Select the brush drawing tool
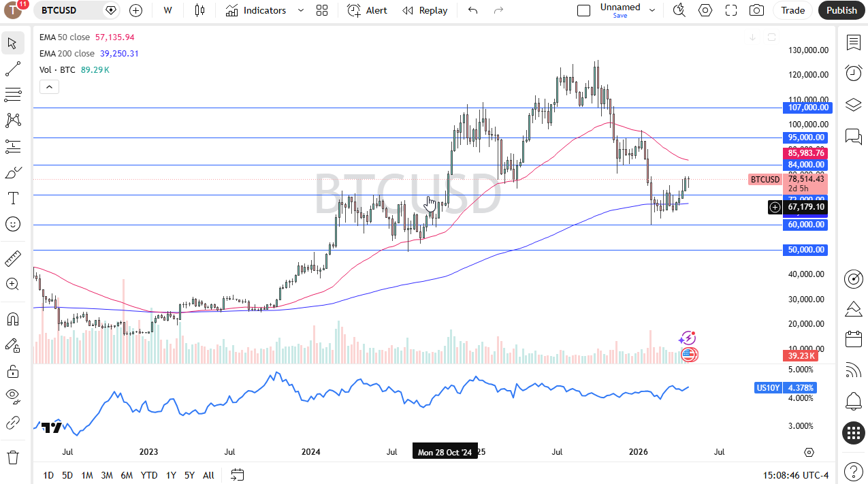 coord(12,172)
